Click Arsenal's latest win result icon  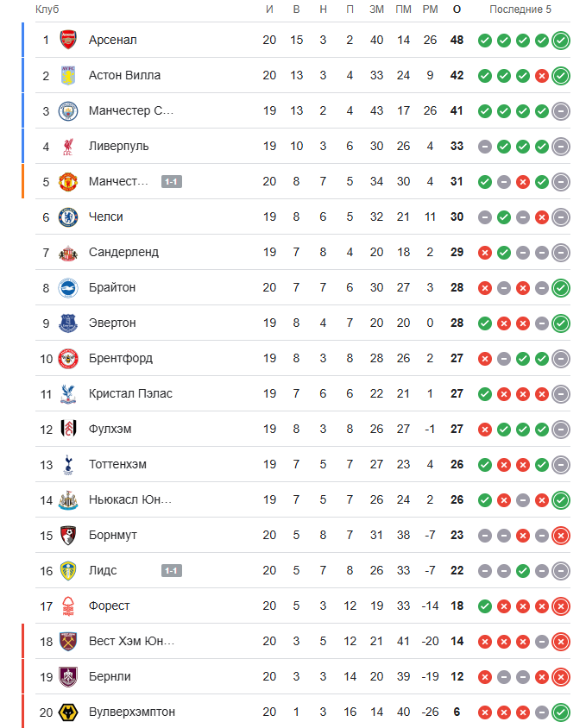pos(561,41)
